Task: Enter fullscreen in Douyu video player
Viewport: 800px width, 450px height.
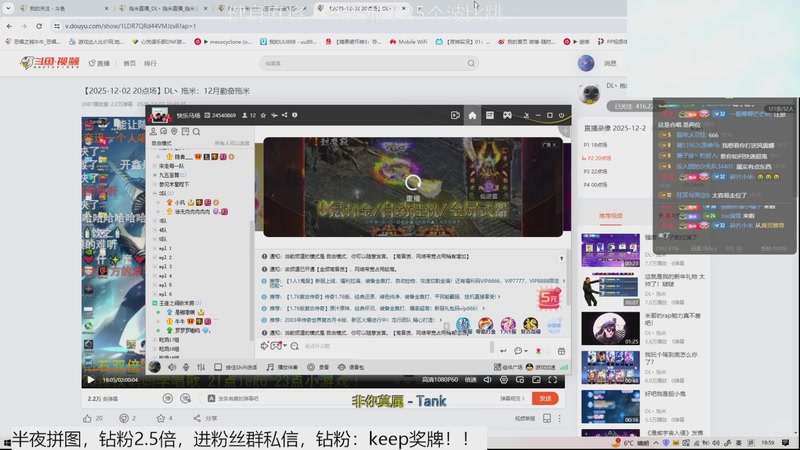Action: 553,380
